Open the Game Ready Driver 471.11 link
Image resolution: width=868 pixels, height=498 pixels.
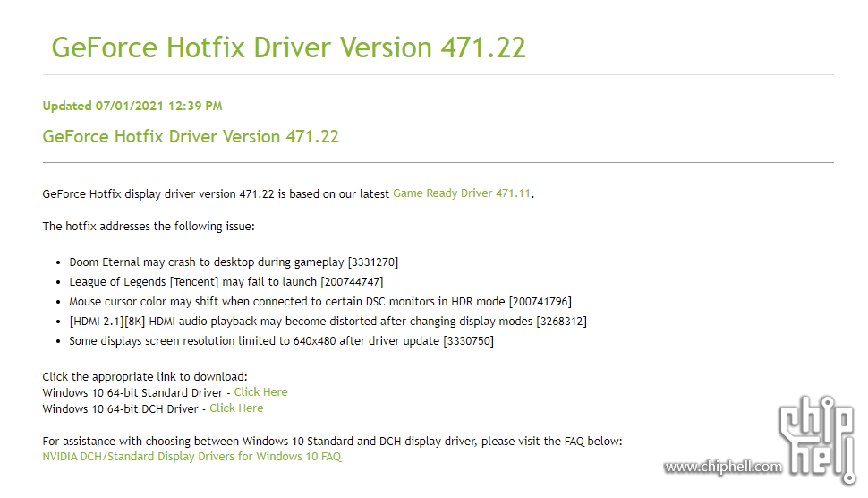click(x=462, y=193)
